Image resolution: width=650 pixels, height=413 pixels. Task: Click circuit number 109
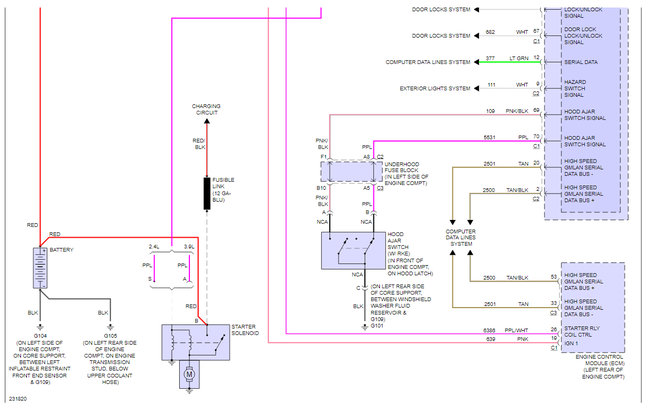pyautogui.click(x=491, y=111)
